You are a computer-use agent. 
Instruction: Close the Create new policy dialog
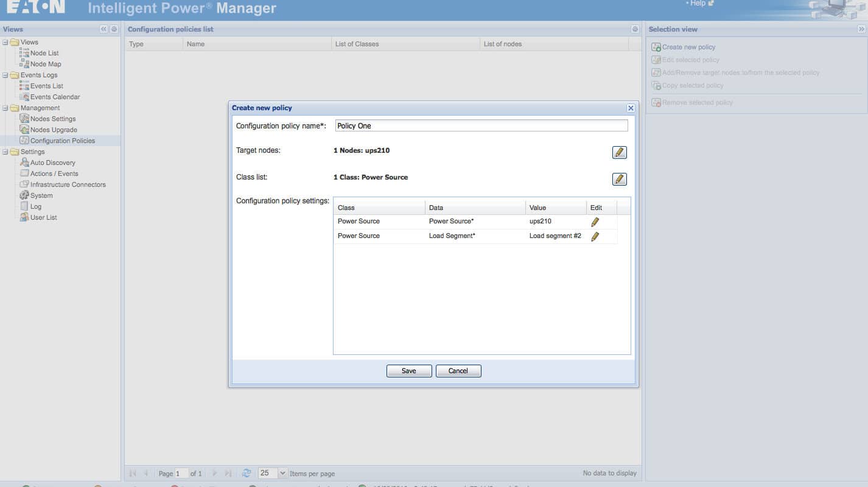[631, 108]
